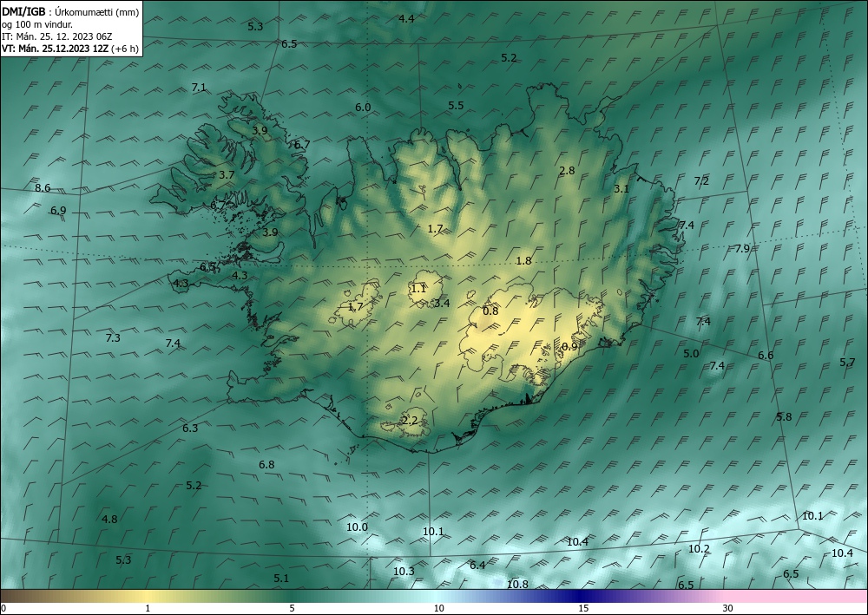The image size is (868, 615).
Task: Select the 10.8 value on the map
Action: pyautogui.click(x=517, y=584)
